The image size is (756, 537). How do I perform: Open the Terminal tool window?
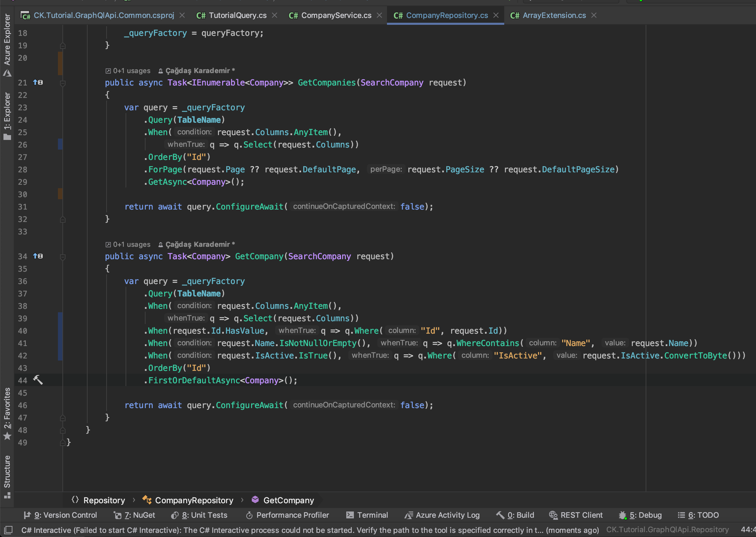pyautogui.click(x=367, y=515)
